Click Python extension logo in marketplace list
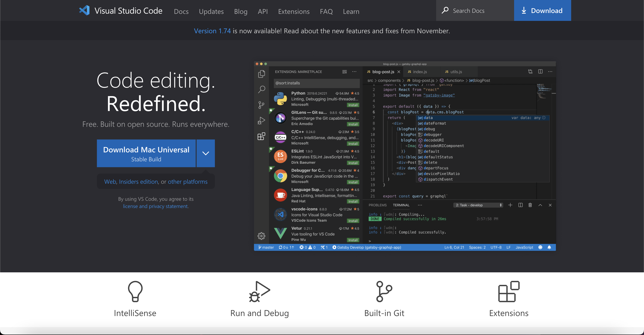The height and width of the screenshot is (335, 644). tap(280, 99)
